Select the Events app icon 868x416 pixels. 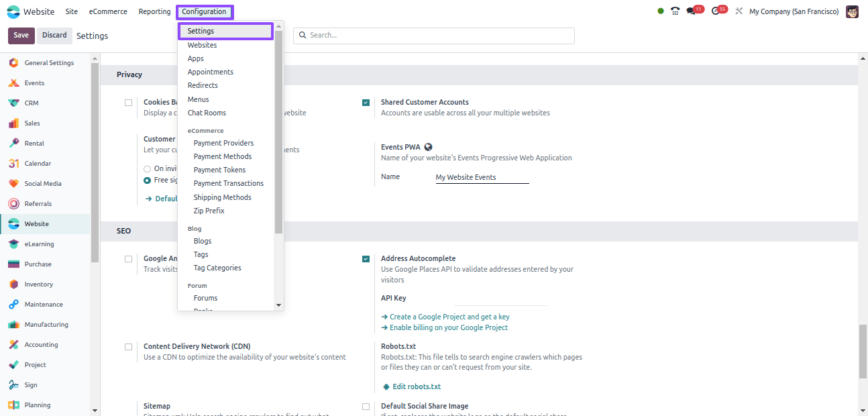coord(13,83)
